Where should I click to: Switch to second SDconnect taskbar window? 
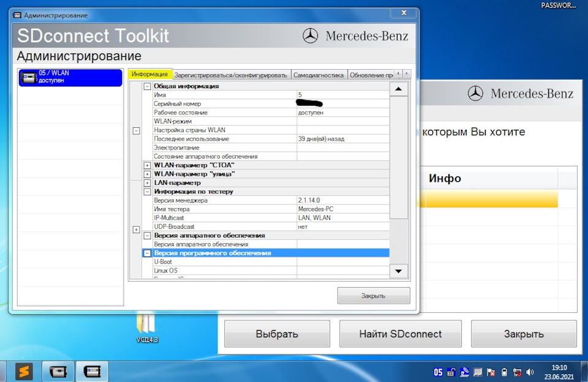[x=92, y=372]
